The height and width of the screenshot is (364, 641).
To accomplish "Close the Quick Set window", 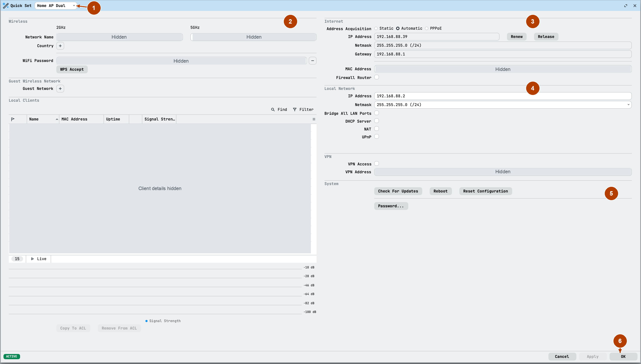I will click(635, 5).
